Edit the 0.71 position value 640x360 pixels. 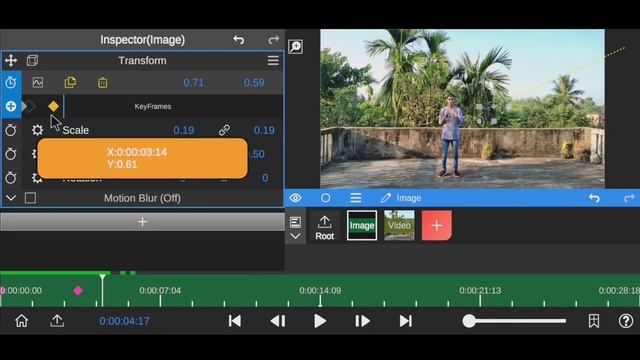click(193, 83)
